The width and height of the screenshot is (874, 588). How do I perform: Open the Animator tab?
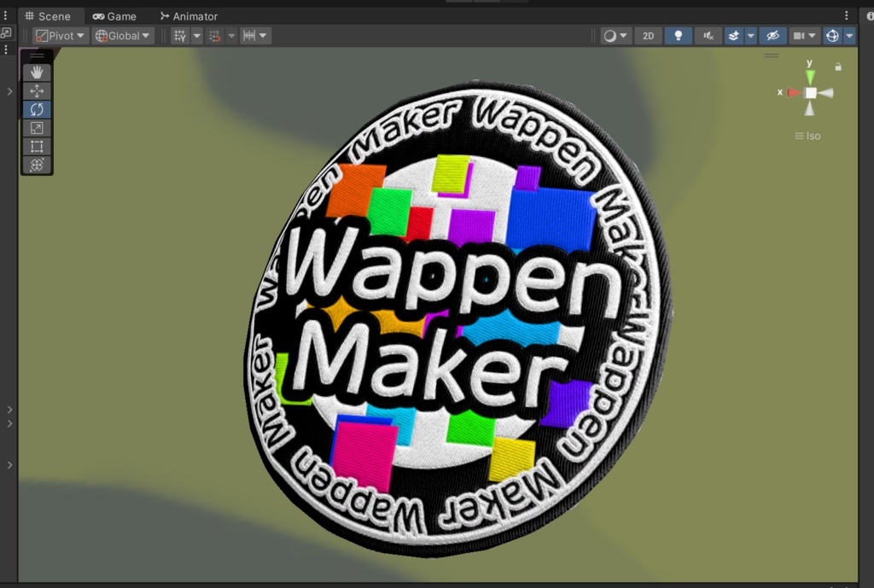(189, 15)
